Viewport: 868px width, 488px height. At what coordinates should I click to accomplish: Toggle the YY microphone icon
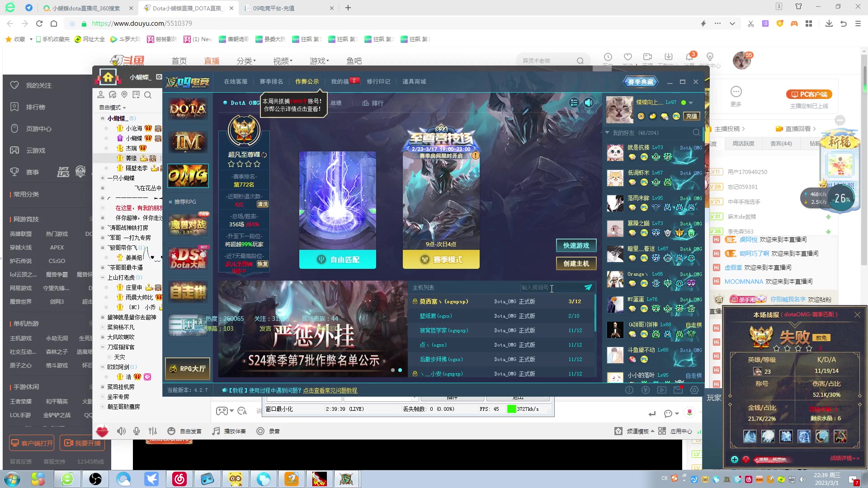tap(137, 431)
